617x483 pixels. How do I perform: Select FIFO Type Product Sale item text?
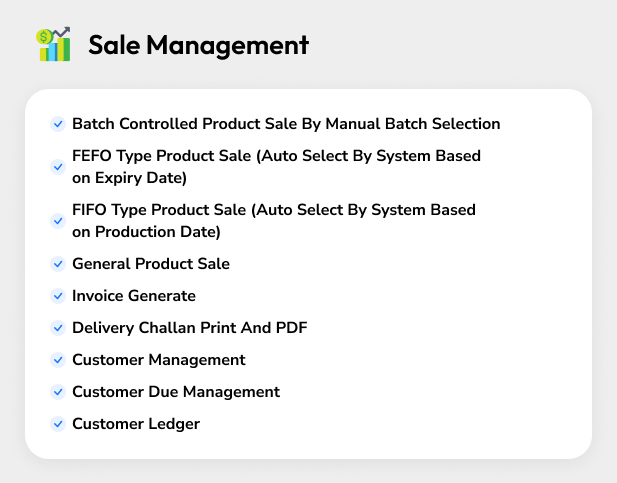(x=273, y=221)
